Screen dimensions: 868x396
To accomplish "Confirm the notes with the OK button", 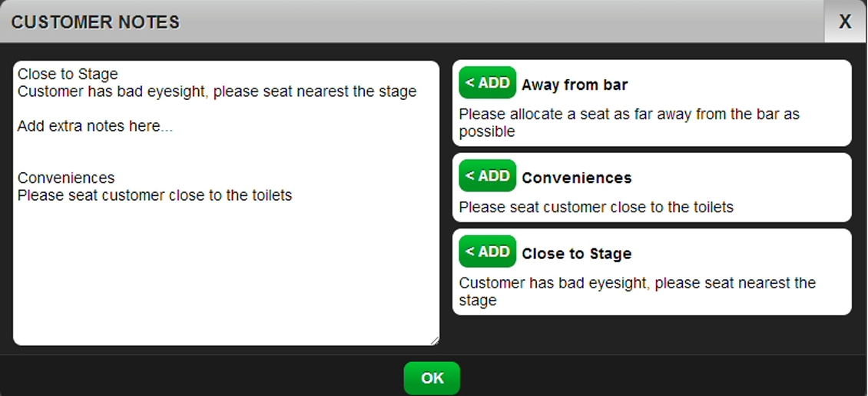I will pyautogui.click(x=432, y=378).
